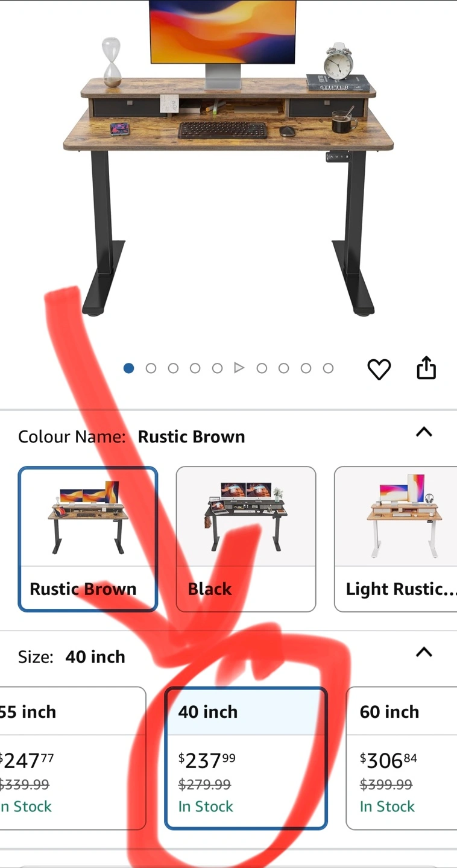
Task: Jump to the last image dot
Action: 328,368
